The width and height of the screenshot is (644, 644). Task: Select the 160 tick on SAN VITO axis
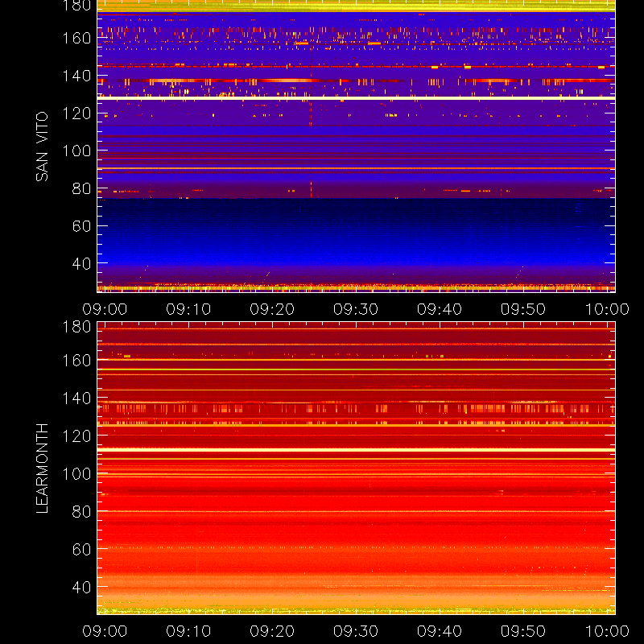pyautogui.click(x=76, y=38)
